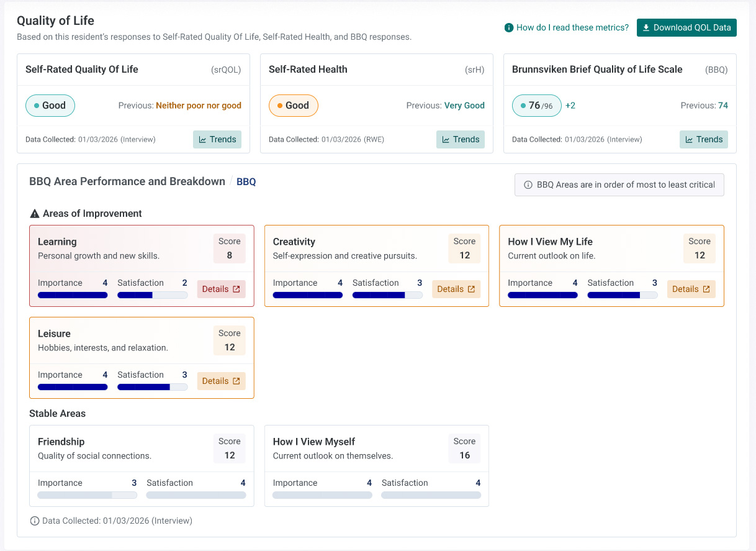Click BBQ Area Performance and Breakdown breadcrumb
756x551 pixels.
click(127, 181)
